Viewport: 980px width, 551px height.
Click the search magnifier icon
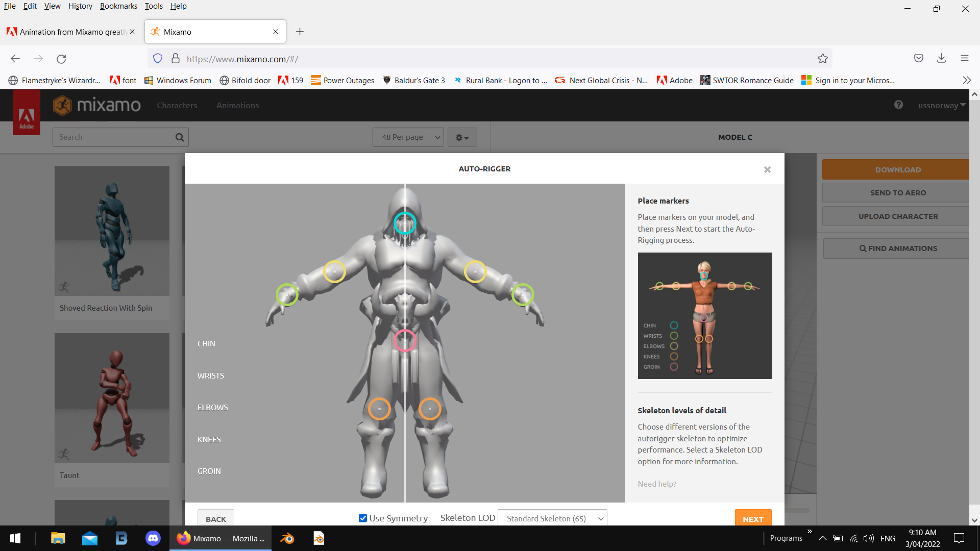(179, 137)
